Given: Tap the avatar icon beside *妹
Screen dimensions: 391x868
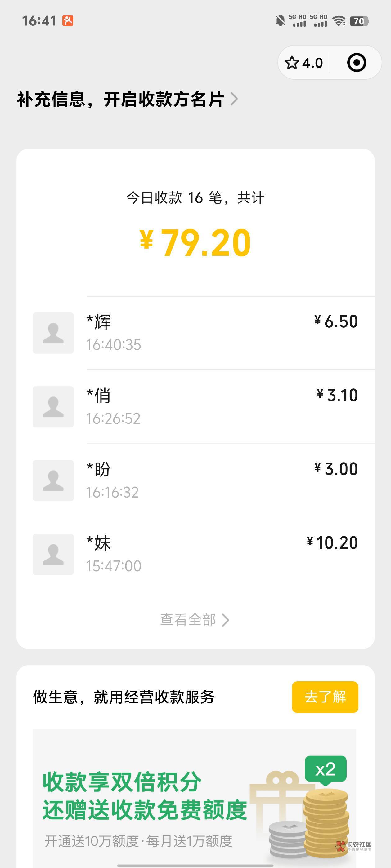Looking at the screenshot, I should click(53, 554).
